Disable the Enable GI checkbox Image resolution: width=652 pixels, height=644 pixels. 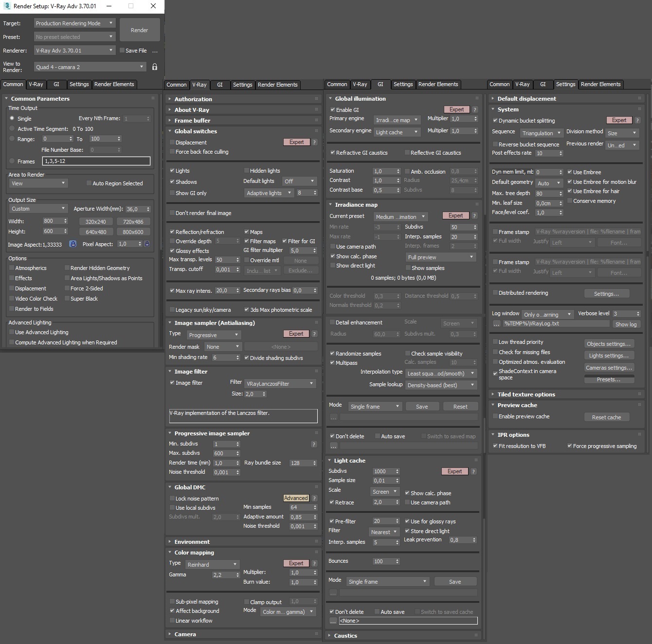tap(333, 110)
